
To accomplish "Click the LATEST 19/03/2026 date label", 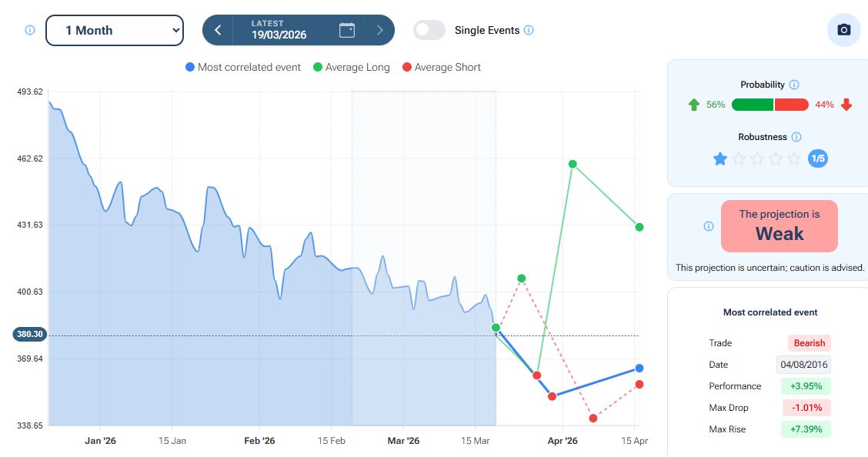I will point(278,30).
